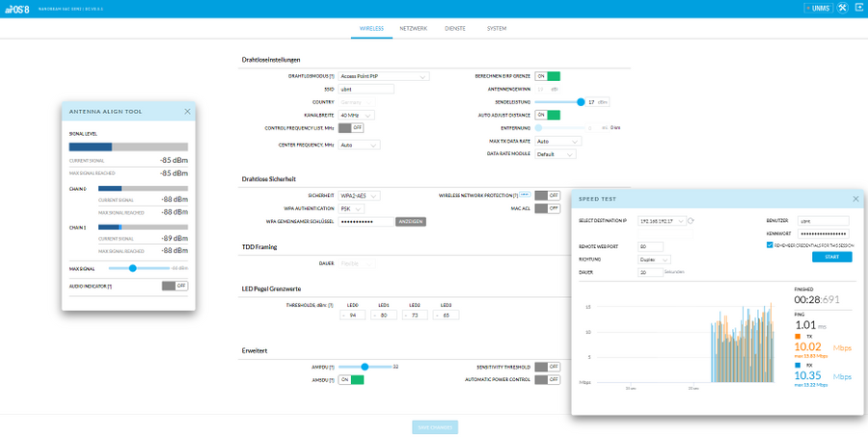Viewport: 868px width, 437px height.
Task: Toggle Automatic Power Control switch
Action: [x=548, y=380]
